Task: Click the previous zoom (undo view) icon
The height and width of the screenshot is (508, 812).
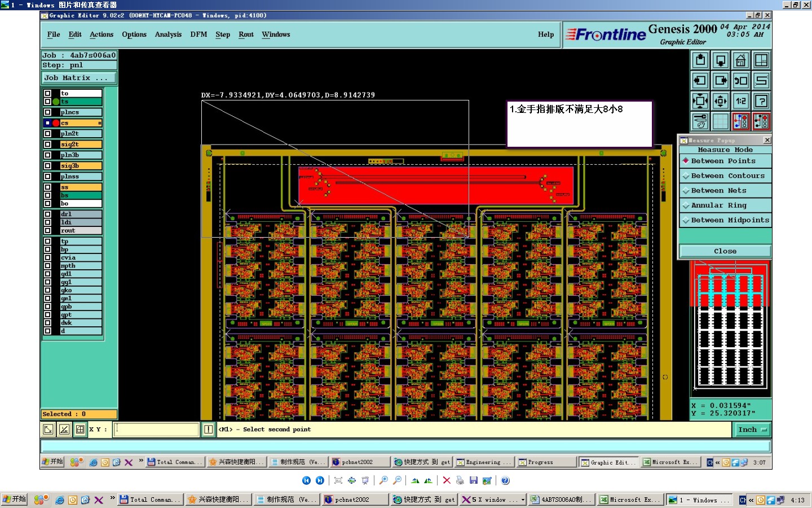Action: [740, 81]
